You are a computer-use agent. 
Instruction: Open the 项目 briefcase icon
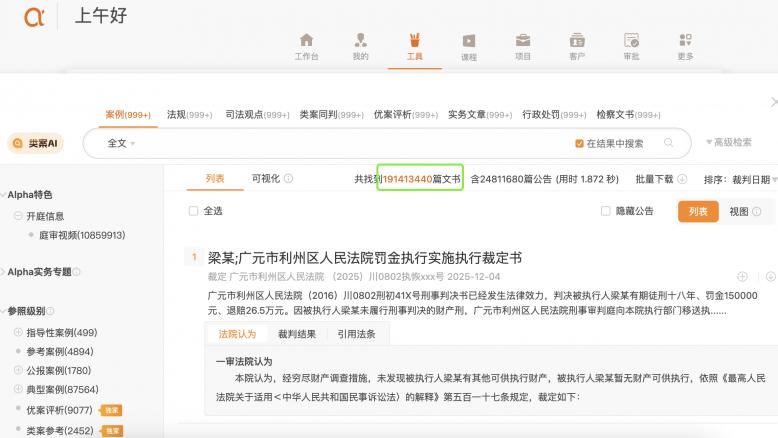(523, 40)
